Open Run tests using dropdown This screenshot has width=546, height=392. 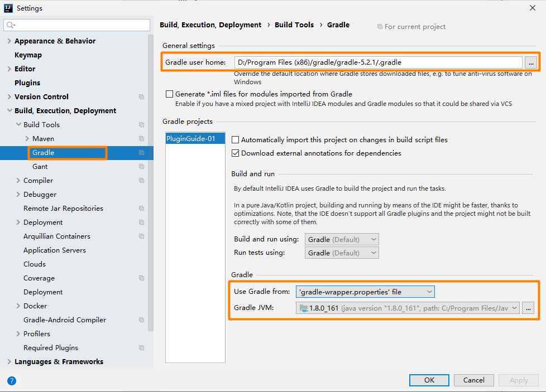click(x=342, y=253)
